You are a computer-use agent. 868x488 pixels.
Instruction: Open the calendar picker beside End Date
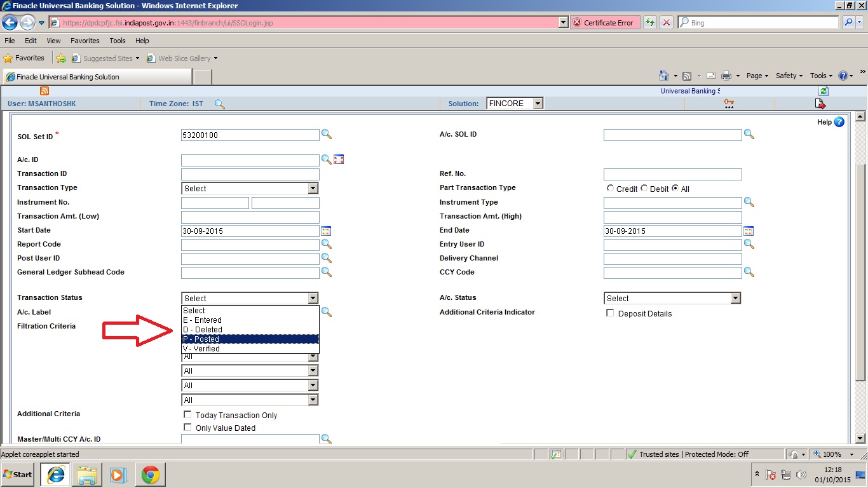(x=749, y=231)
